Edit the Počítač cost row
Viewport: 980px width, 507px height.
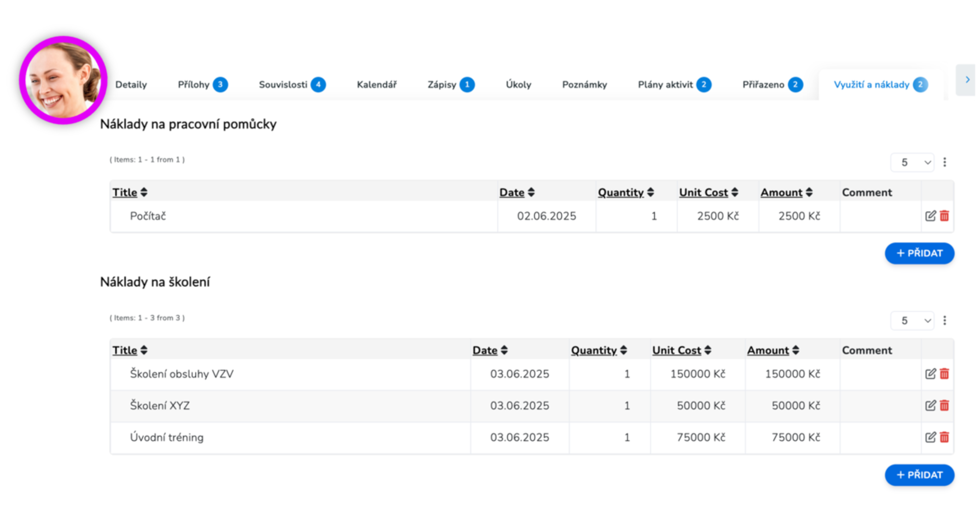[x=930, y=216]
